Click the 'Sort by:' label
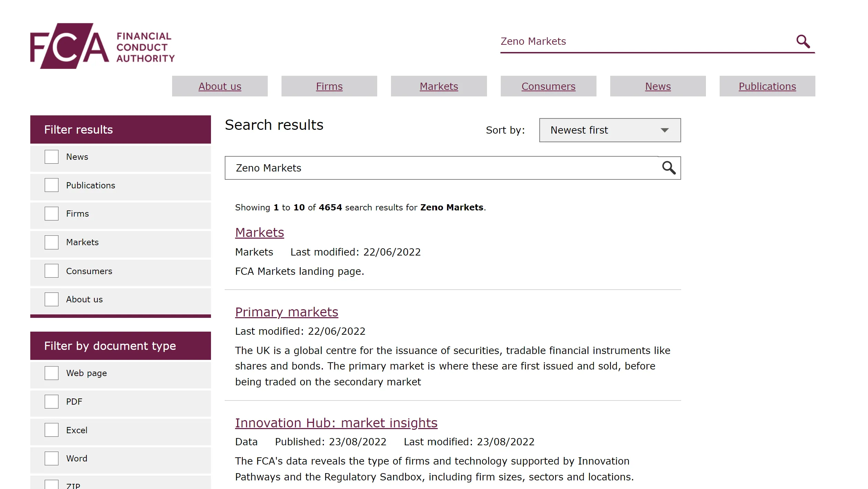This screenshot has width=868, height=489. tap(505, 130)
